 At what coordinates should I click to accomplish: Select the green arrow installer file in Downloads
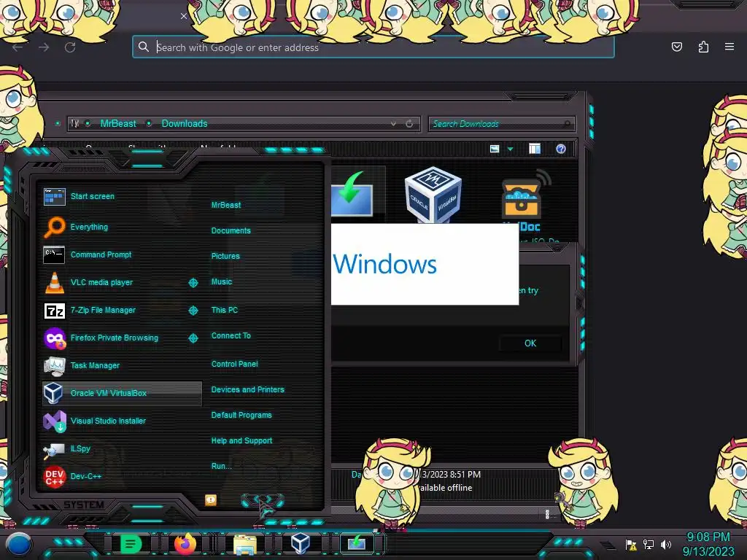pos(353,194)
